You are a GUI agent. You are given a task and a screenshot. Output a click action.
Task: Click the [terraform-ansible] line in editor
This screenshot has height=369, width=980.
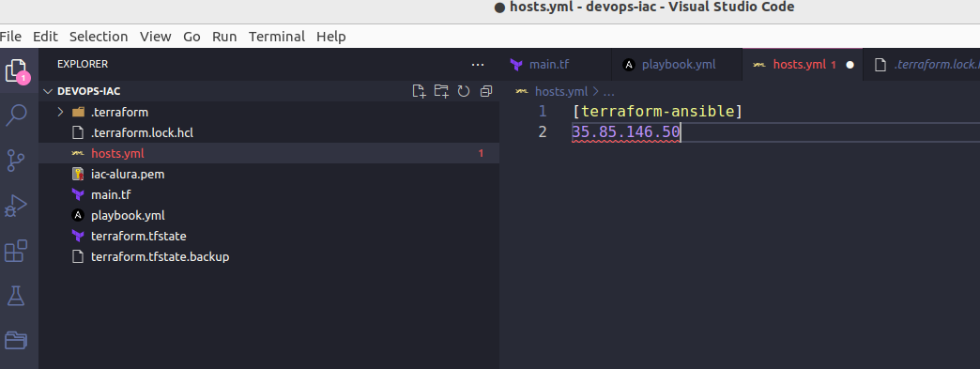[x=657, y=112]
